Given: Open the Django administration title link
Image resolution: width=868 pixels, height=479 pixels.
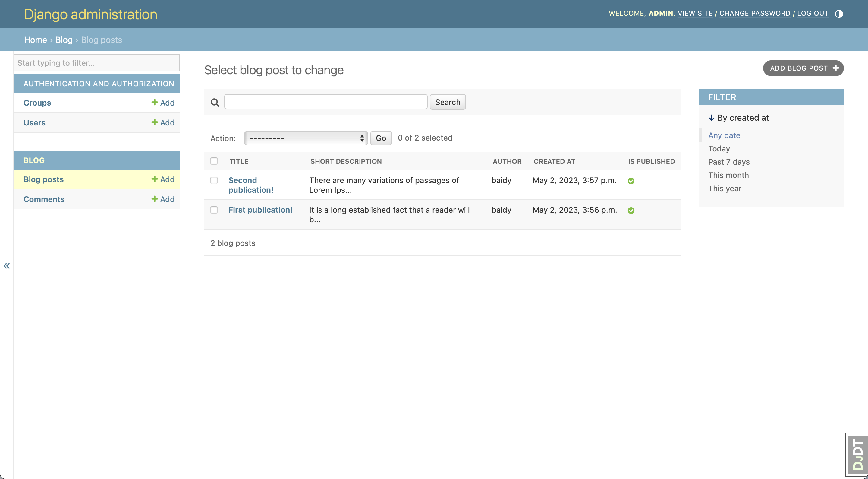Looking at the screenshot, I should (90, 14).
